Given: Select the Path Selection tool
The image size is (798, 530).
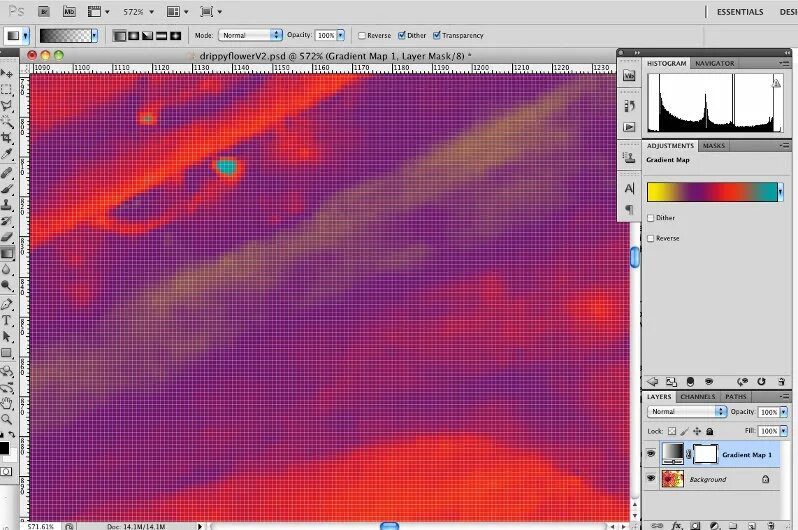Looking at the screenshot, I should tap(7, 337).
